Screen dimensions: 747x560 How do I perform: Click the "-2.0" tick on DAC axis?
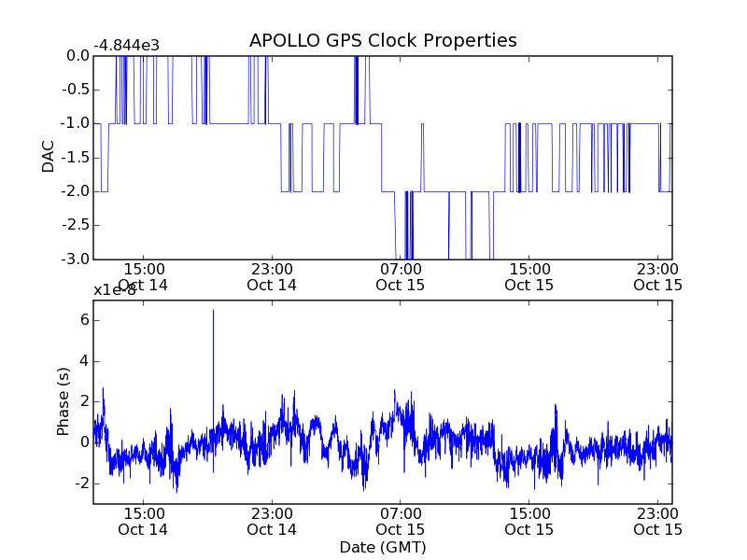[x=76, y=191]
